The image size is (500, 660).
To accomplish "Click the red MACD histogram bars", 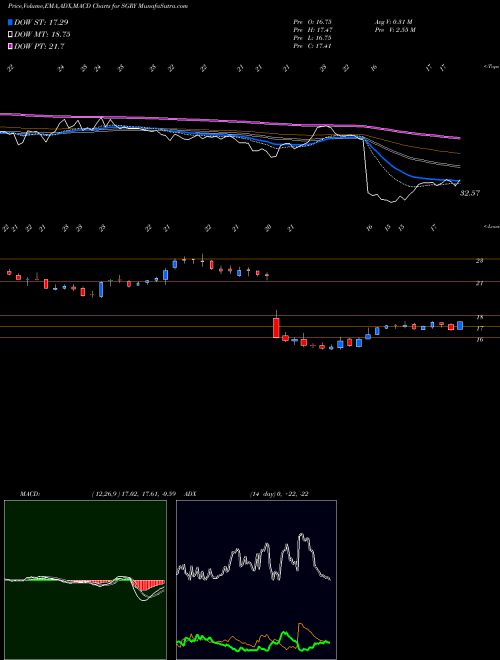I will 147,585.
